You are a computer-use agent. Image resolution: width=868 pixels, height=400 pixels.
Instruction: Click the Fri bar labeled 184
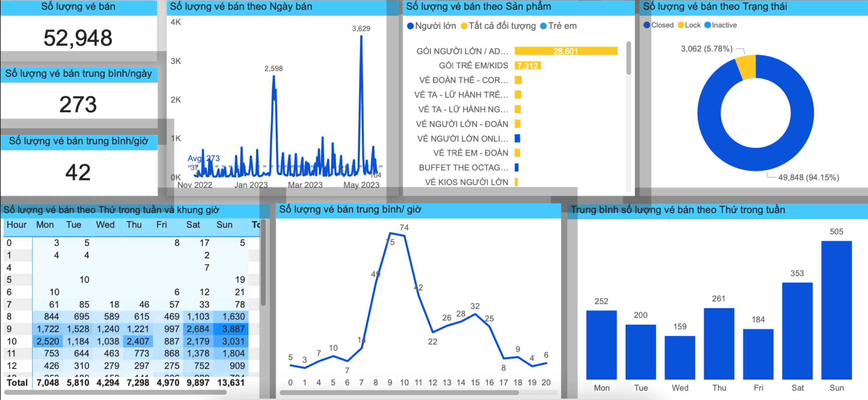pyautogui.click(x=758, y=354)
